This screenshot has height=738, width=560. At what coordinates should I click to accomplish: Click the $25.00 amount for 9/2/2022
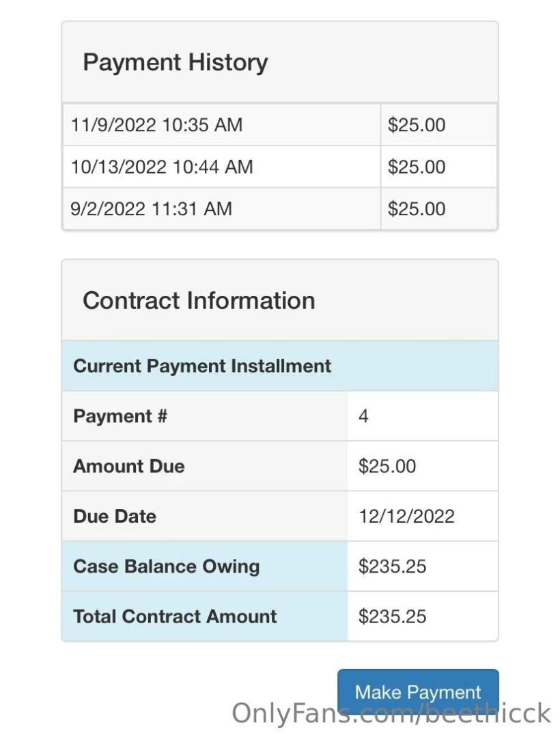[417, 208]
